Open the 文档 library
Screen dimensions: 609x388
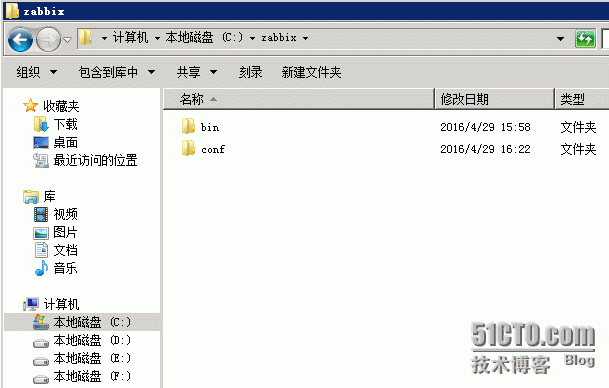pyautogui.click(x=65, y=250)
